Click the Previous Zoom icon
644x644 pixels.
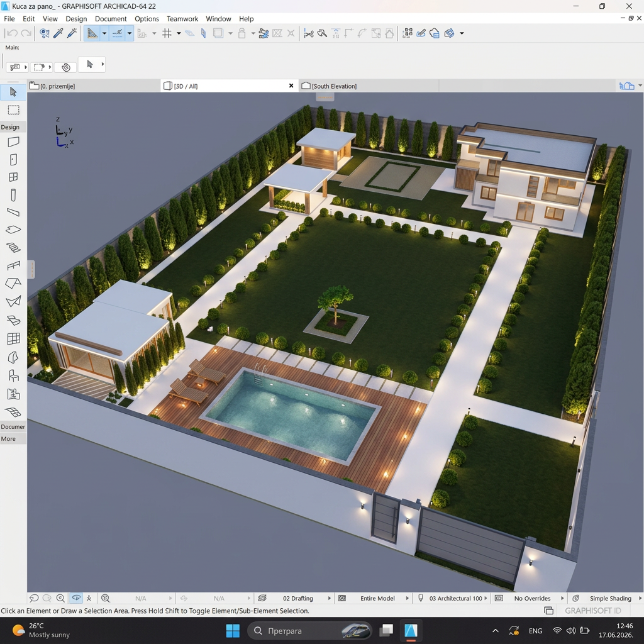pyautogui.click(x=34, y=599)
